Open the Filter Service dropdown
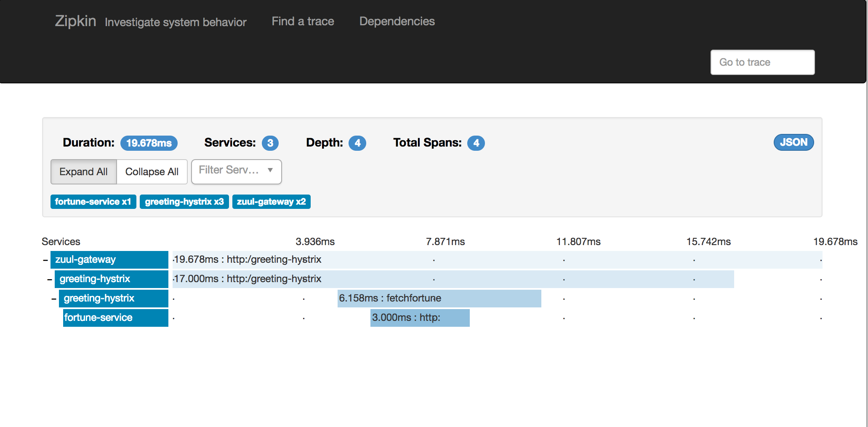868x427 pixels. 236,171
